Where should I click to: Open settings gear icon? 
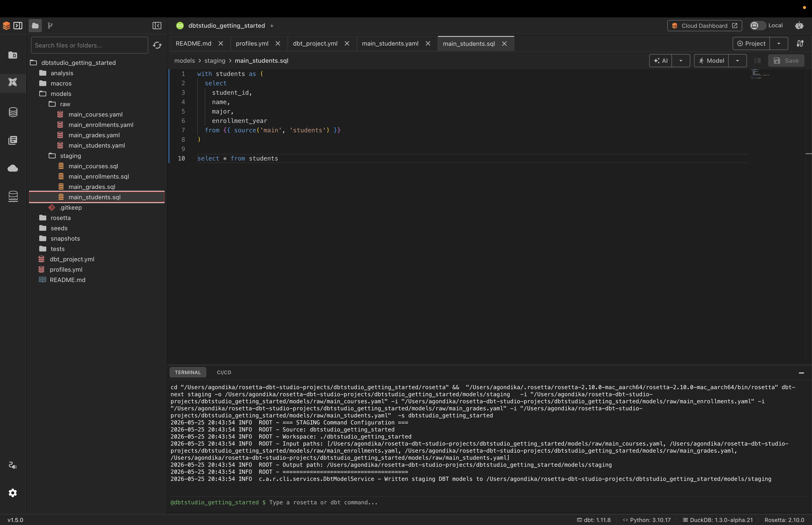(x=13, y=493)
